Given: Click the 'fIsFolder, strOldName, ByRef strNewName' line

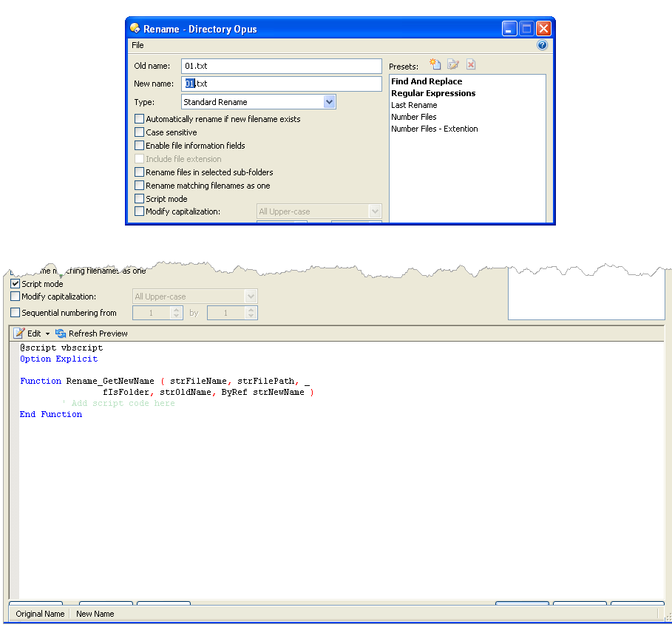Looking at the screenshot, I should (208, 392).
